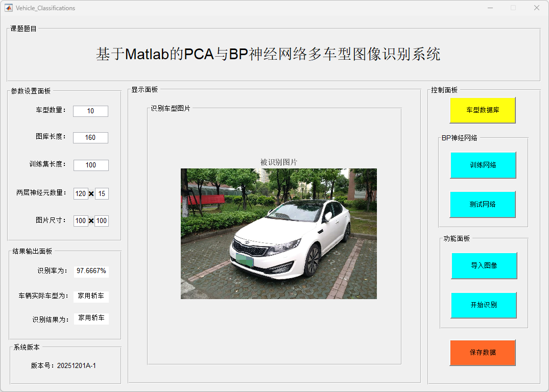Click the MATLAB icon in title bar
The height and width of the screenshot is (392, 549).
coord(8,8)
